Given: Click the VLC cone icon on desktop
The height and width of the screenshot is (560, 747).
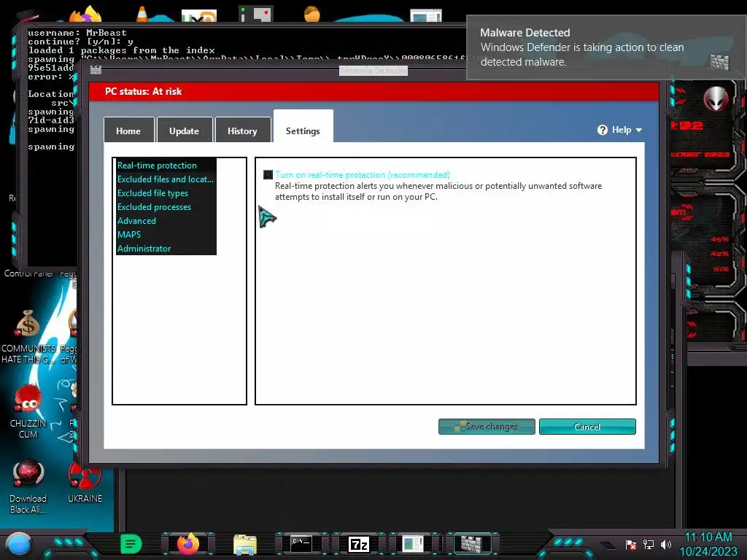Looking at the screenshot, I should (142, 14).
